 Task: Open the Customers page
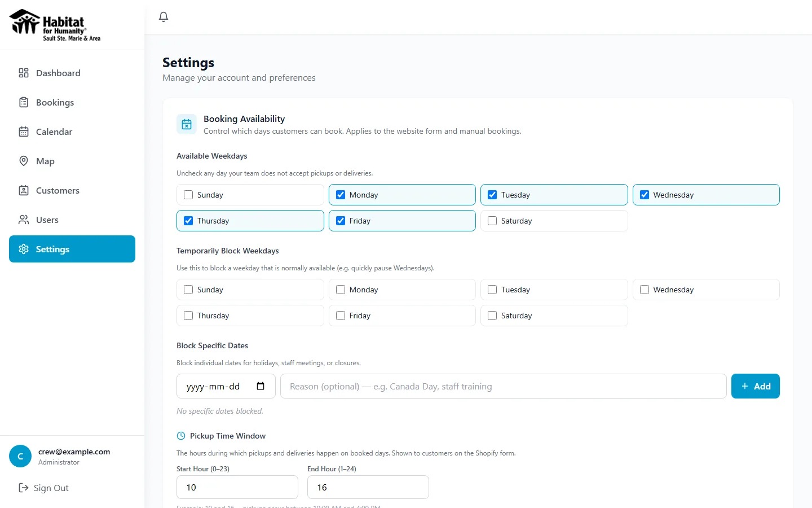[72, 190]
